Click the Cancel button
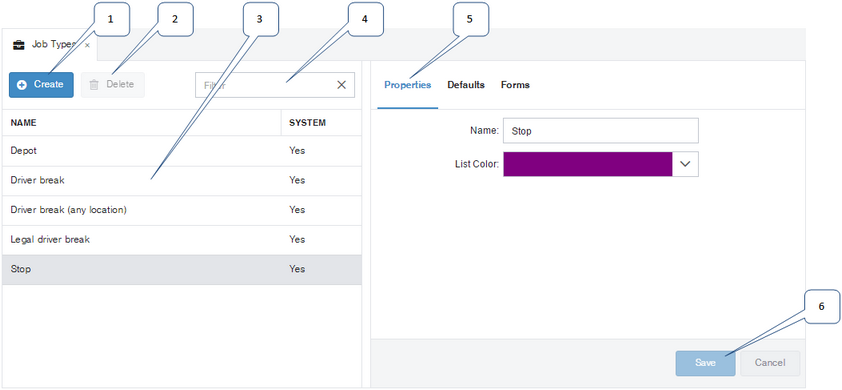Image resolution: width=842 pixels, height=390 pixels. pos(770,363)
